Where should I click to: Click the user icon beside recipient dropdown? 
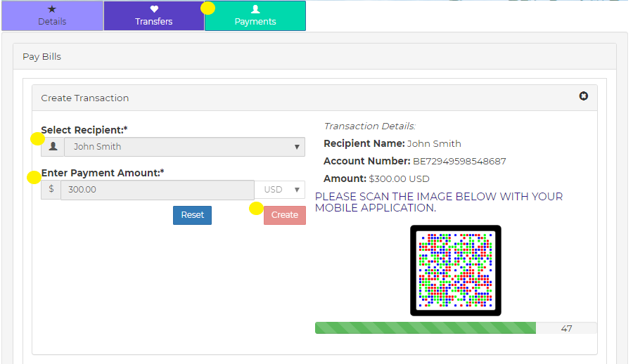(x=53, y=146)
